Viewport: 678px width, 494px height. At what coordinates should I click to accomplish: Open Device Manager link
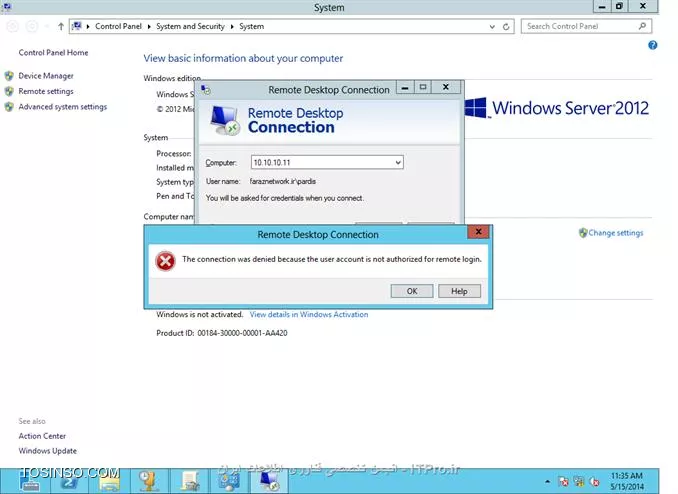(46, 76)
